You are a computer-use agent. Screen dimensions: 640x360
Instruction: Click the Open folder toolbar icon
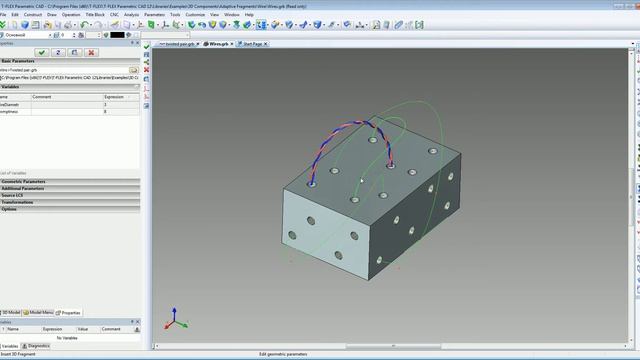pos(47,25)
